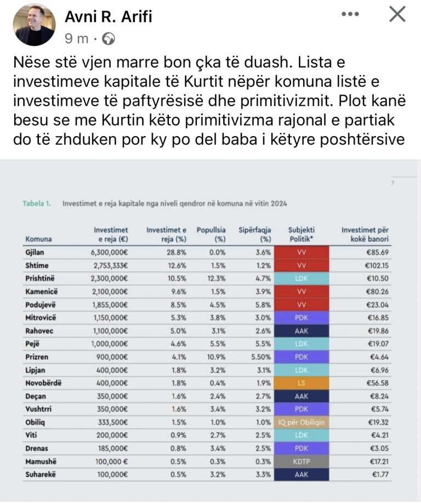This screenshot has width=421, height=504.
Task: Click the light blue LDK cell for Prishtinë
Action: coord(301,278)
